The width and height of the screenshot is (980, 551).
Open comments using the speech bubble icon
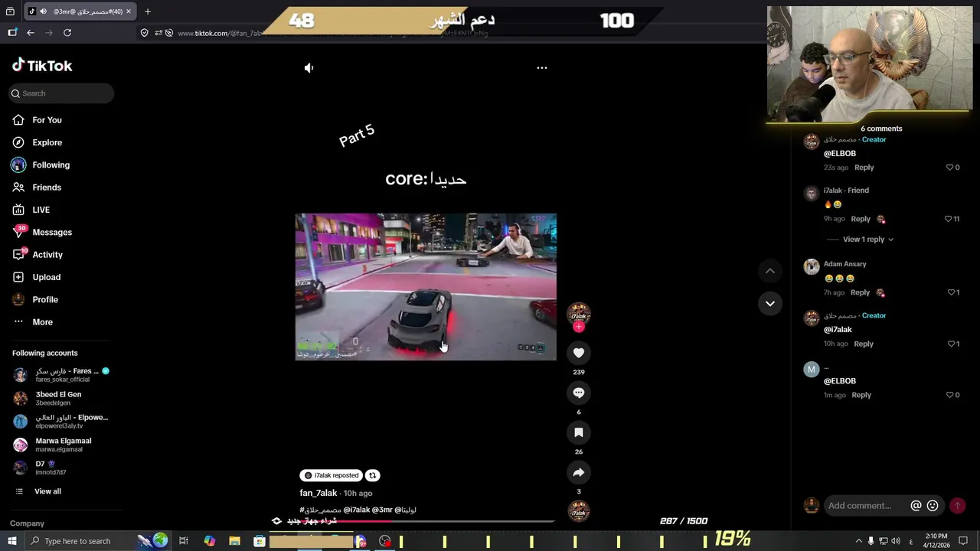579,393
